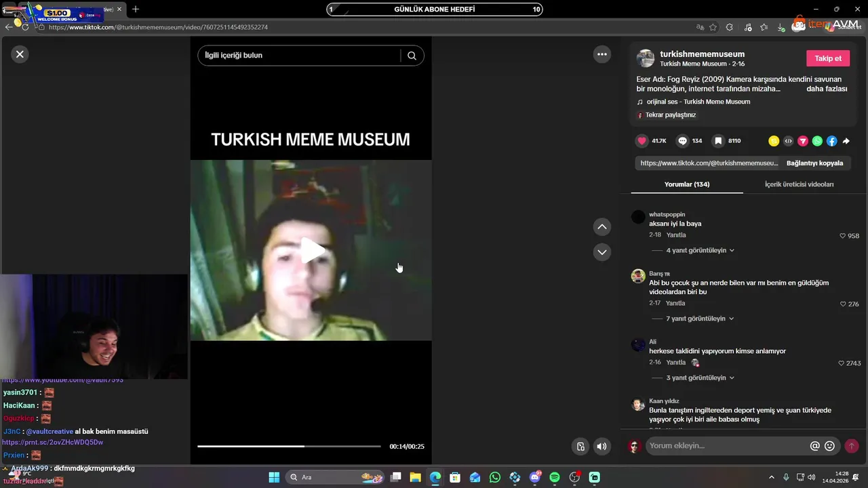Close the TikTok video viewer

click(x=20, y=54)
